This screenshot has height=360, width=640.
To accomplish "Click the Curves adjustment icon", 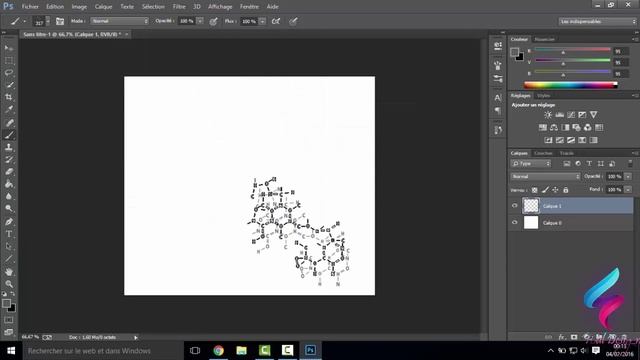I will [x=571, y=115].
